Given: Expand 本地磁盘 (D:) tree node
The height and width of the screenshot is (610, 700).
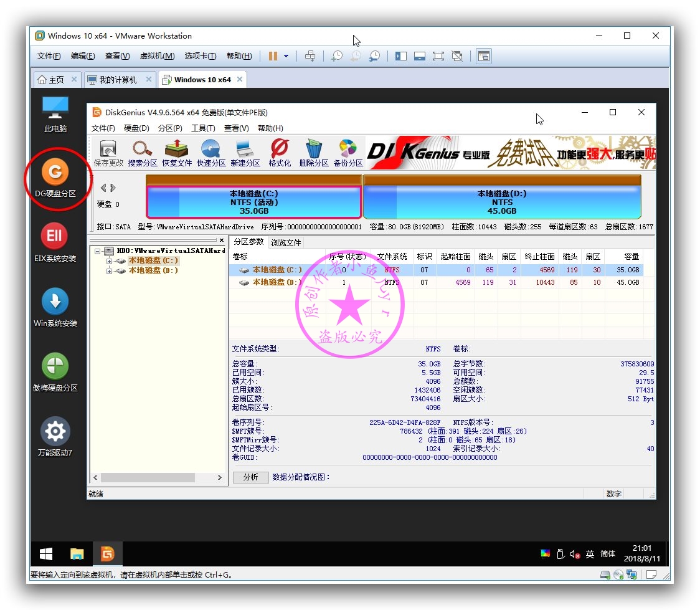Looking at the screenshot, I should click(x=109, y=270).
